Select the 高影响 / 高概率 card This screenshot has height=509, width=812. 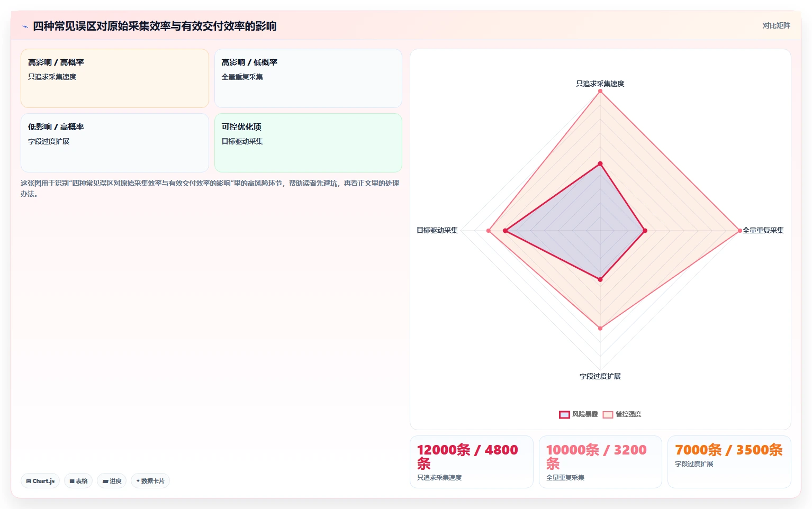(x=115, y=78)
